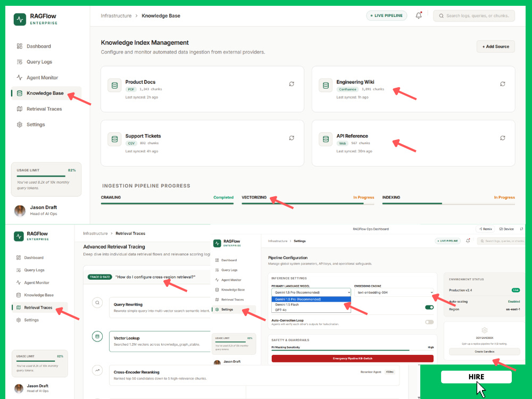
Task: Refresh the Product Docs source
Action: point(292,84)
